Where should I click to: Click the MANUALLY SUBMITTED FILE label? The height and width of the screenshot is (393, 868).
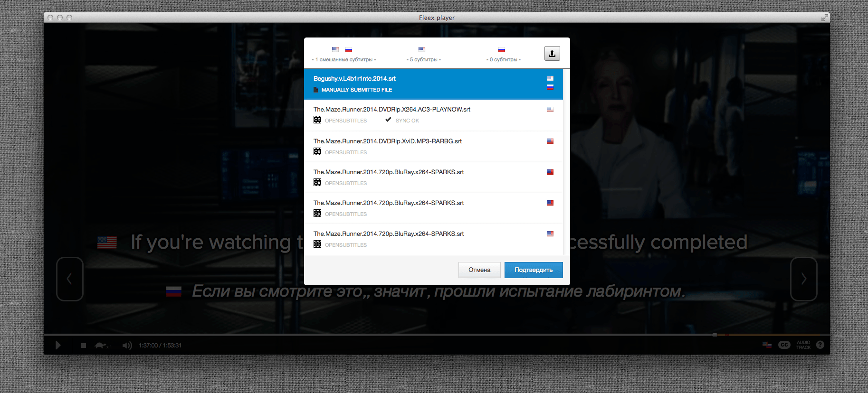coord(357,90)
